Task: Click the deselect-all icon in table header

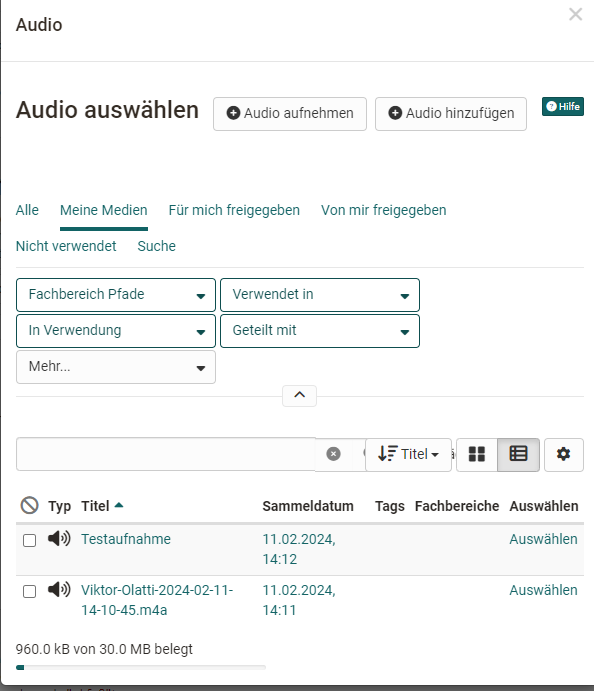Action: 30,505
